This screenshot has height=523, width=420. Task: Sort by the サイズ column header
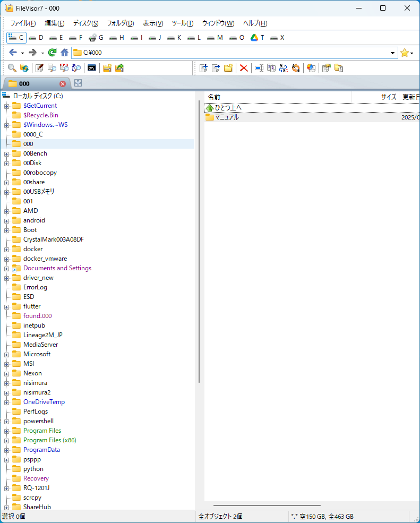coord(375,97)
